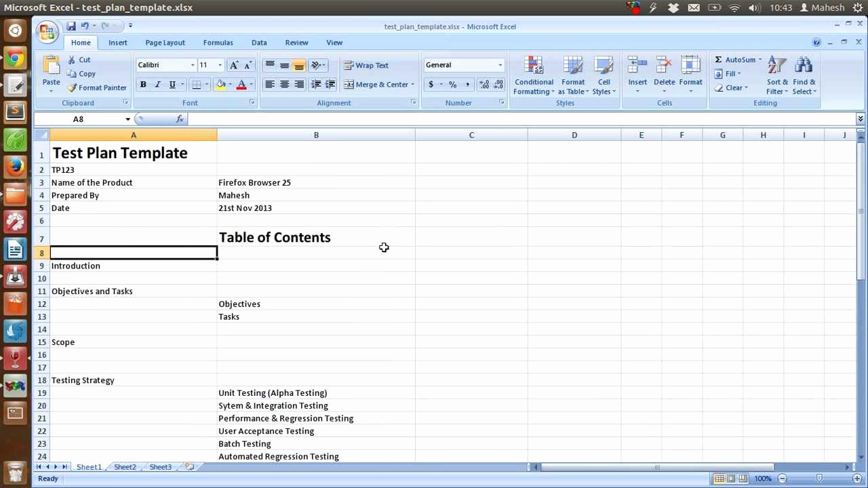Open the font name Calibri dropdown
The width and height of the screenshot is (868, 488).
[193, 65]
